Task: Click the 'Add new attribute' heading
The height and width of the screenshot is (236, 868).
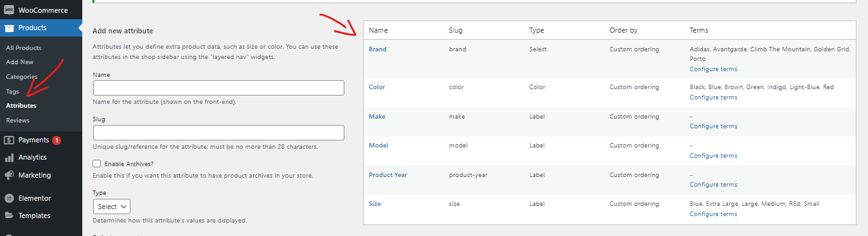Action: tap(123, 31)
